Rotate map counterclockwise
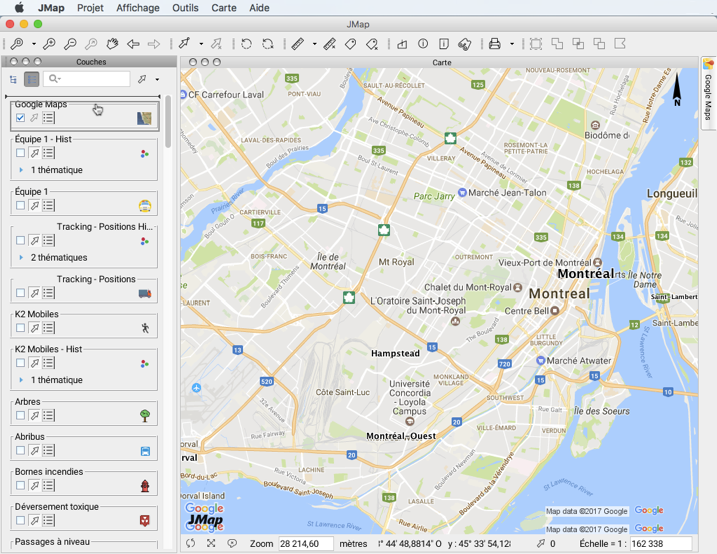717x554 pixels. click(246, 44)
